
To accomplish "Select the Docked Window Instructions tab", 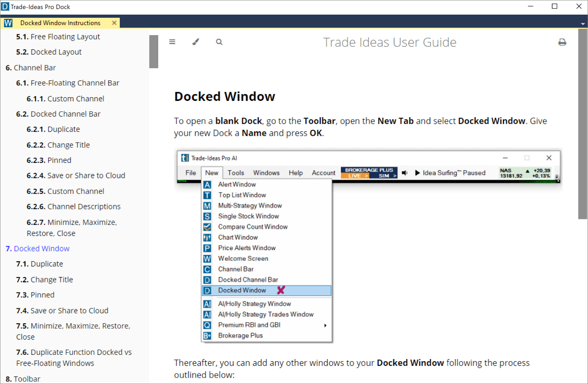I will 60,23.
